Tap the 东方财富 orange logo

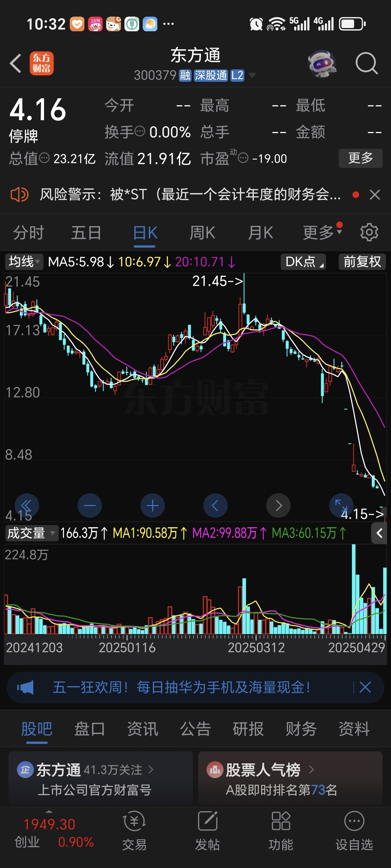[41, 63]
